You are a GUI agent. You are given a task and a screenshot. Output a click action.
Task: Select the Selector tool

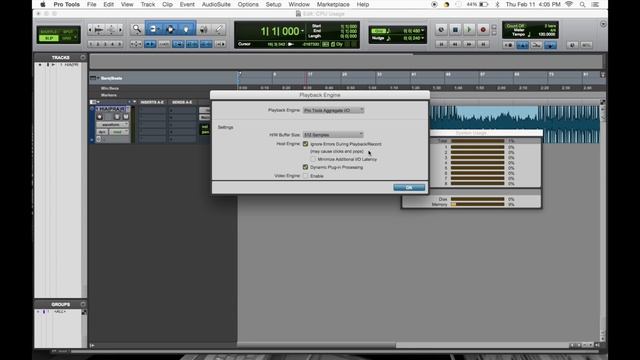(170, 29)
